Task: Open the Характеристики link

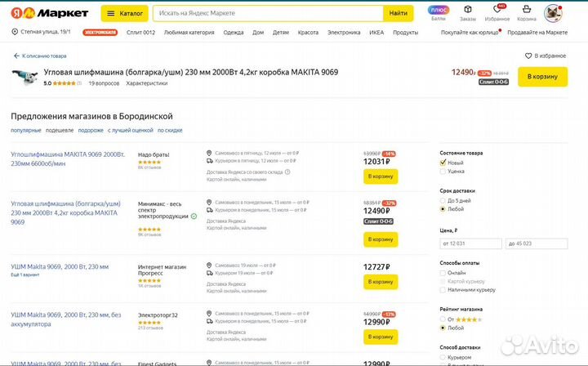Action: tap(147, 83)
